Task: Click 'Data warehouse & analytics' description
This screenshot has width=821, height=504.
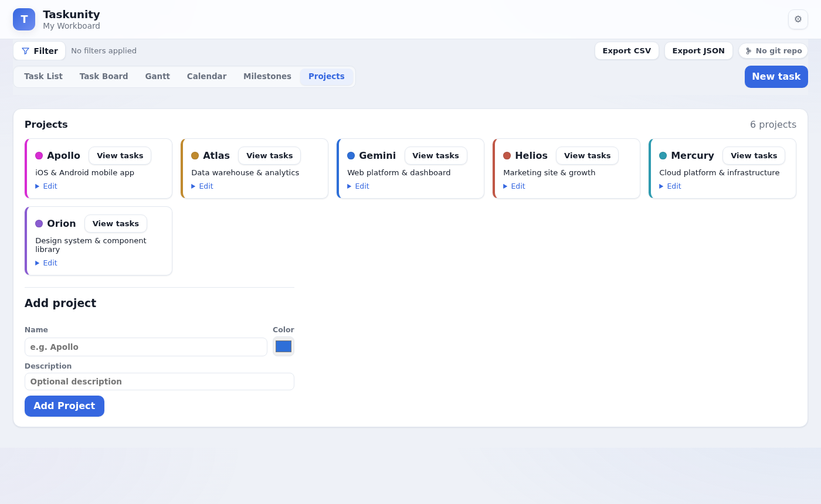Action: pos(245,173)
